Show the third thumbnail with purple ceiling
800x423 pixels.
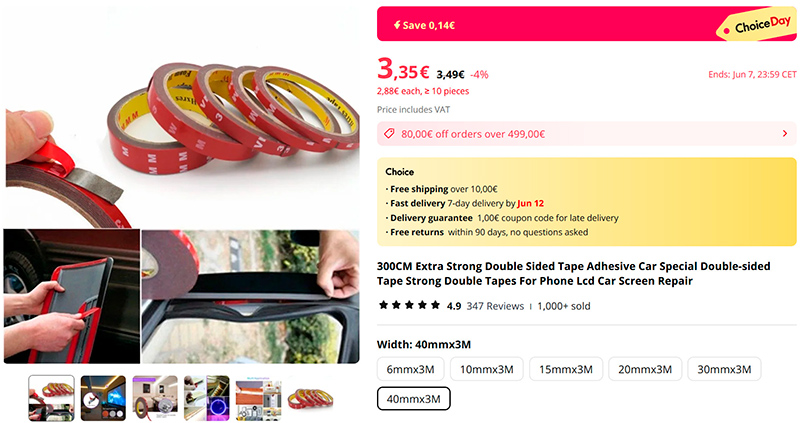(155, 398)
